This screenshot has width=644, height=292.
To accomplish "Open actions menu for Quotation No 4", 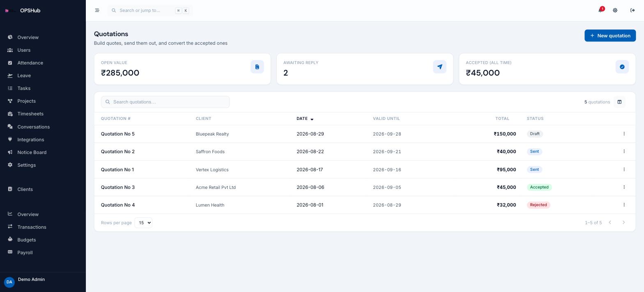I will (x=624, y=205).
